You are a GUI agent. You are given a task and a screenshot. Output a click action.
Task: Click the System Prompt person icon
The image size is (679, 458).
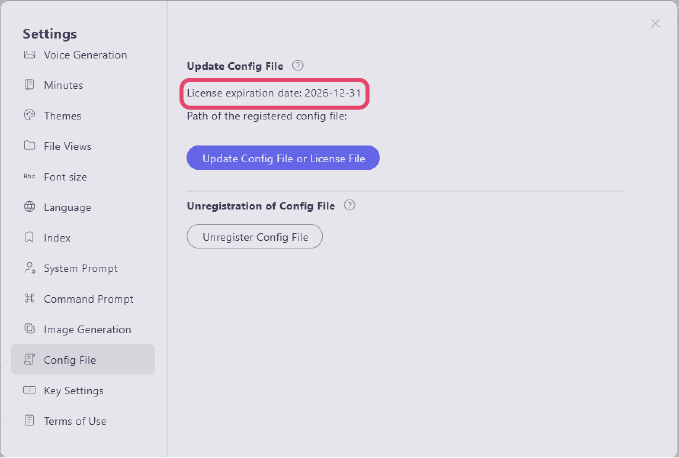click(x=29, y=268)
